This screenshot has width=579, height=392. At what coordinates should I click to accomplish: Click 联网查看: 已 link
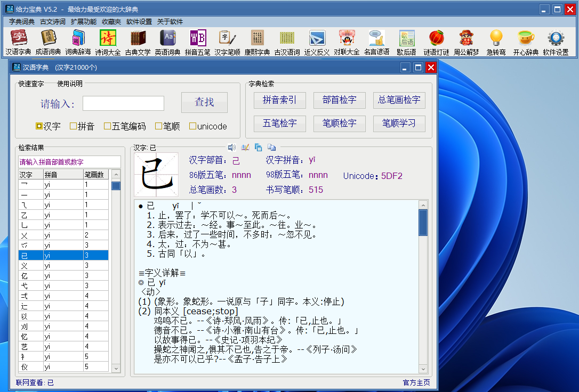point(35,382)
